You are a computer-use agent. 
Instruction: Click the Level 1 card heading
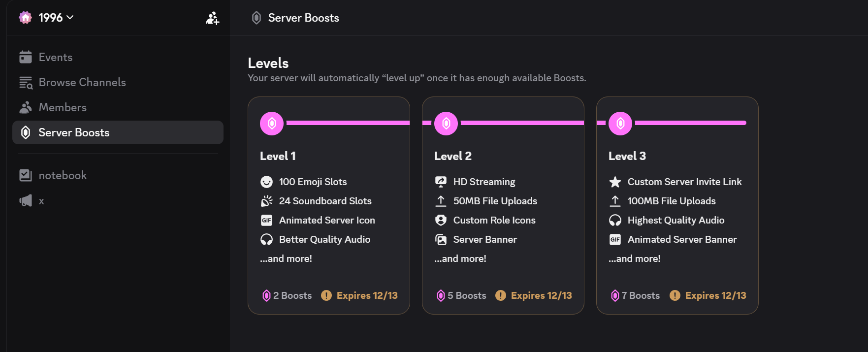pos(278,156)
